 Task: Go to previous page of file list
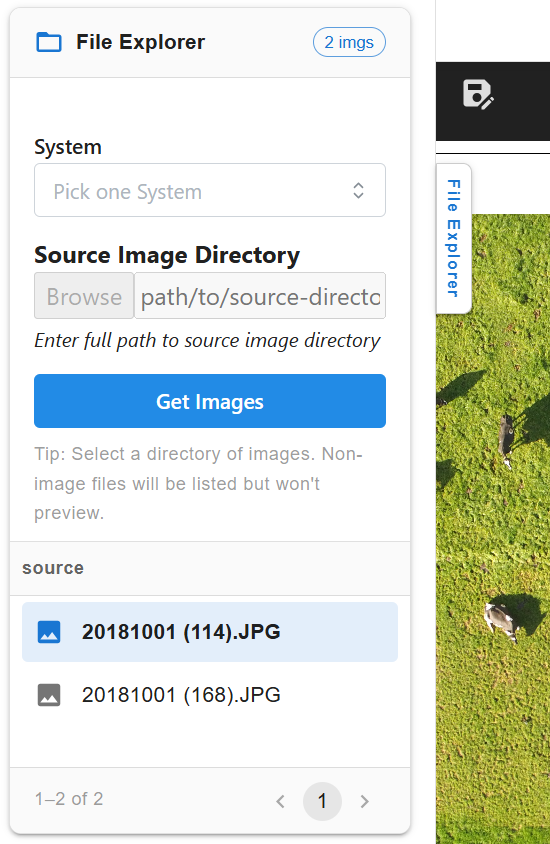[x=280, y=801]
